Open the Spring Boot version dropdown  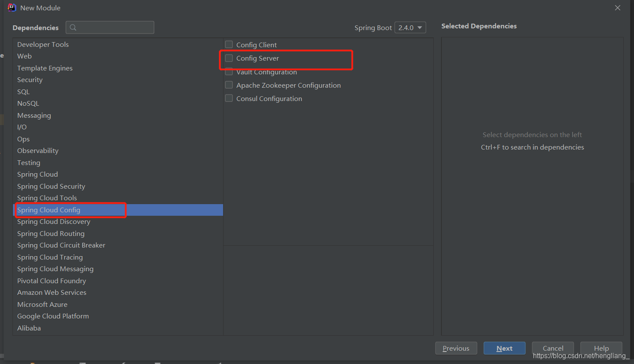click(410, 28)
